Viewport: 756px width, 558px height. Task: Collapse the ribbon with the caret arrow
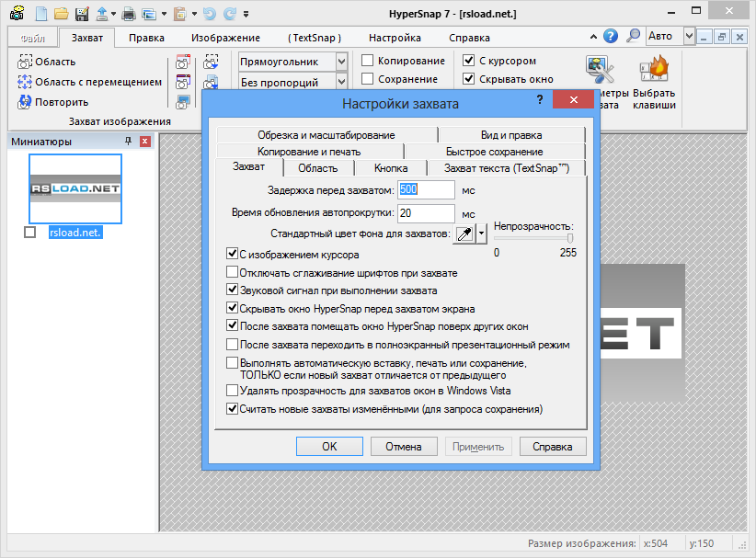pyautogui.click(x=593, y=37)
